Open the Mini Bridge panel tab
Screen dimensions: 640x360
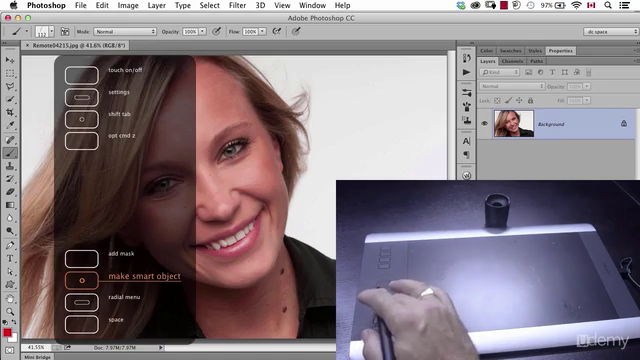point(37,357)
